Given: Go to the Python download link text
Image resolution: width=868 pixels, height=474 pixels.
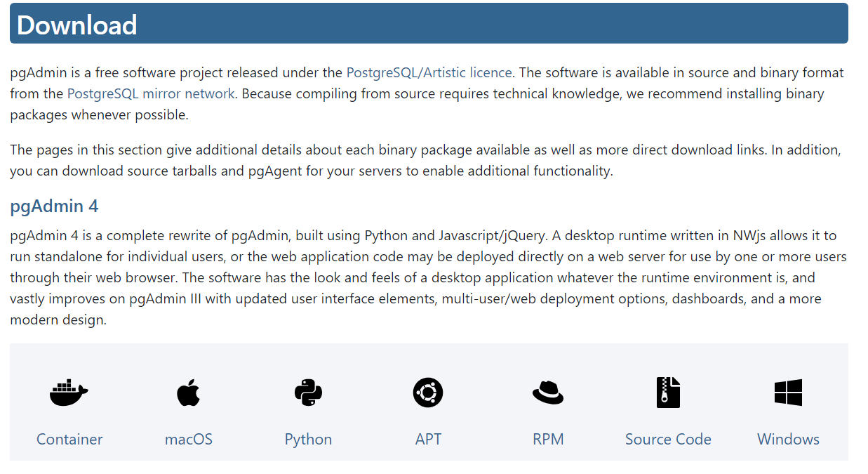Looking at the screenshot, I should 308,440.
